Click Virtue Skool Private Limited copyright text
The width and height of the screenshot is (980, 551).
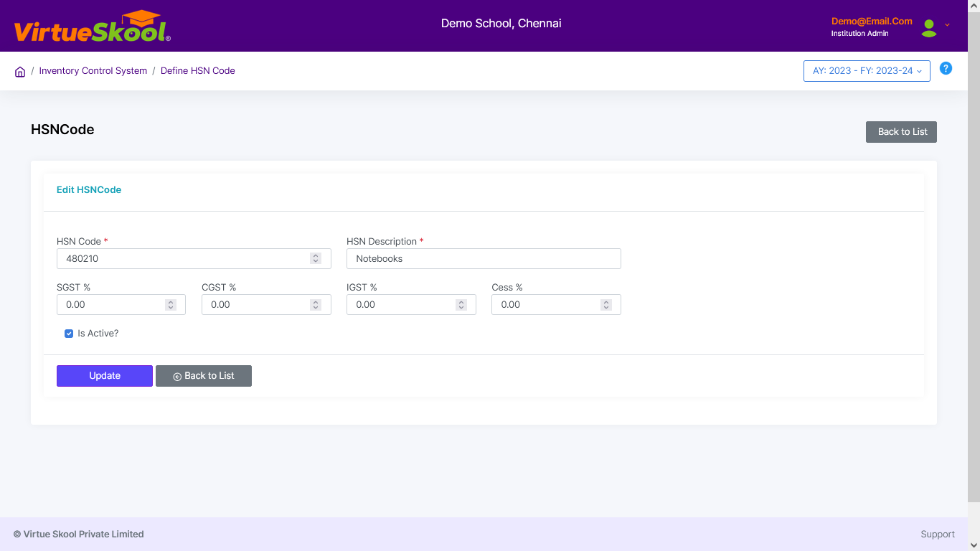point(79,534)
